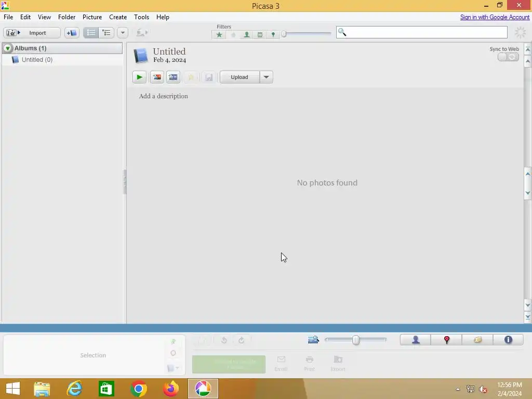Adjust the thumbnail size slider
532x399 pixels.
(x=355, y=340)
